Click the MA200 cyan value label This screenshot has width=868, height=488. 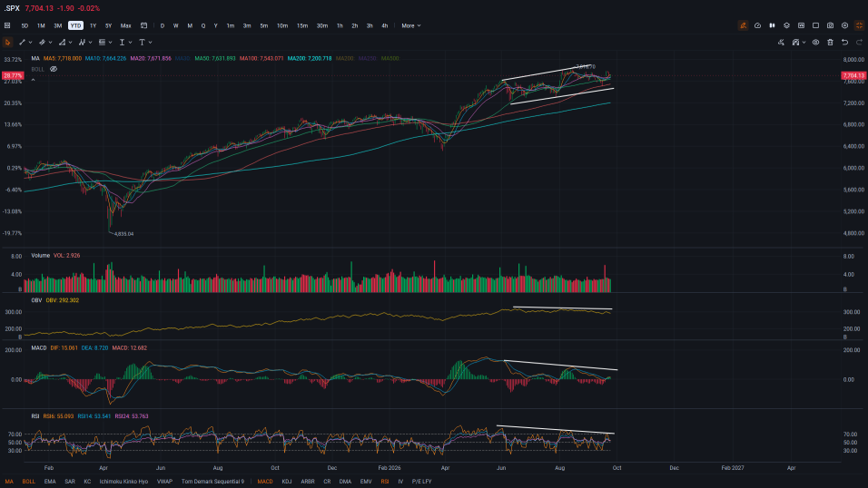click(310, 58)
